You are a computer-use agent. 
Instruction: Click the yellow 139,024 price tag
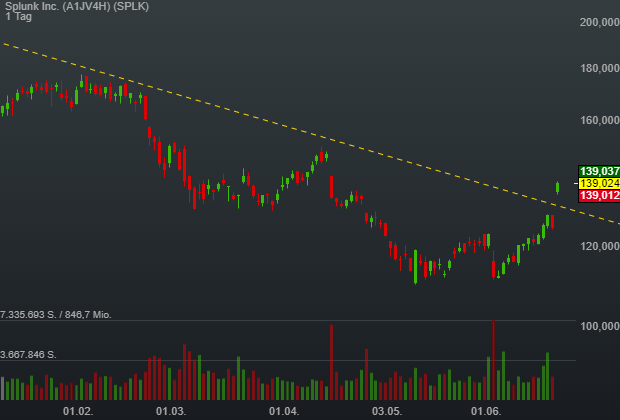(599, 184)
